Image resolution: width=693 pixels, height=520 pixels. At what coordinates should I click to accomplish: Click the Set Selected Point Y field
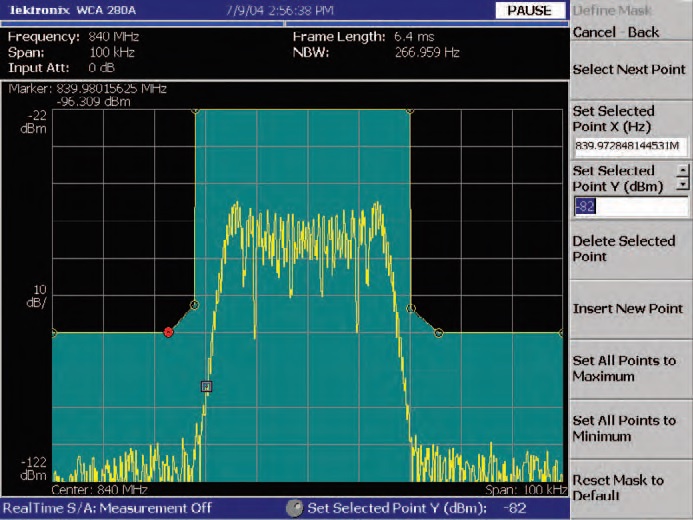tap(630, 207)
